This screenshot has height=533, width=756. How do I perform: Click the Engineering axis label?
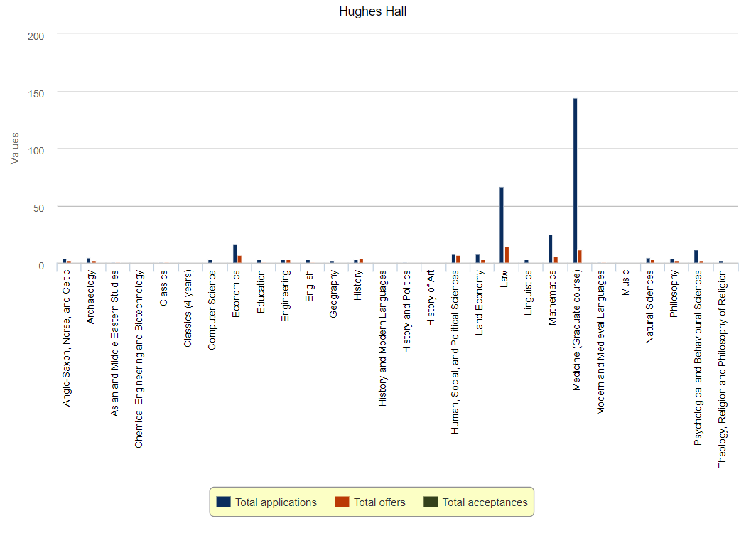pyautogui.click(x=285, y=296)
